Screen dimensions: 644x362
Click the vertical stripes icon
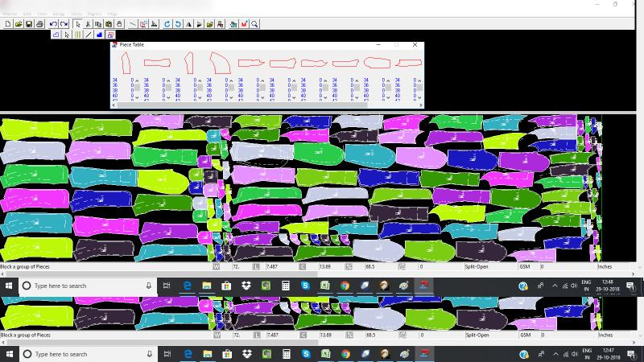[77, 35]
